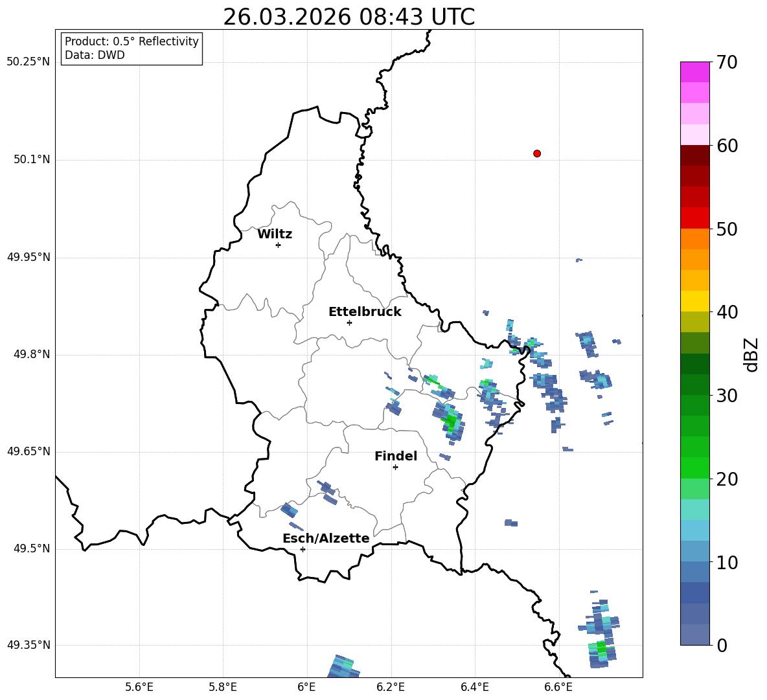Select the Ettelbruck city label
Viewport: 767px width, 700px height.
(365, 312)
